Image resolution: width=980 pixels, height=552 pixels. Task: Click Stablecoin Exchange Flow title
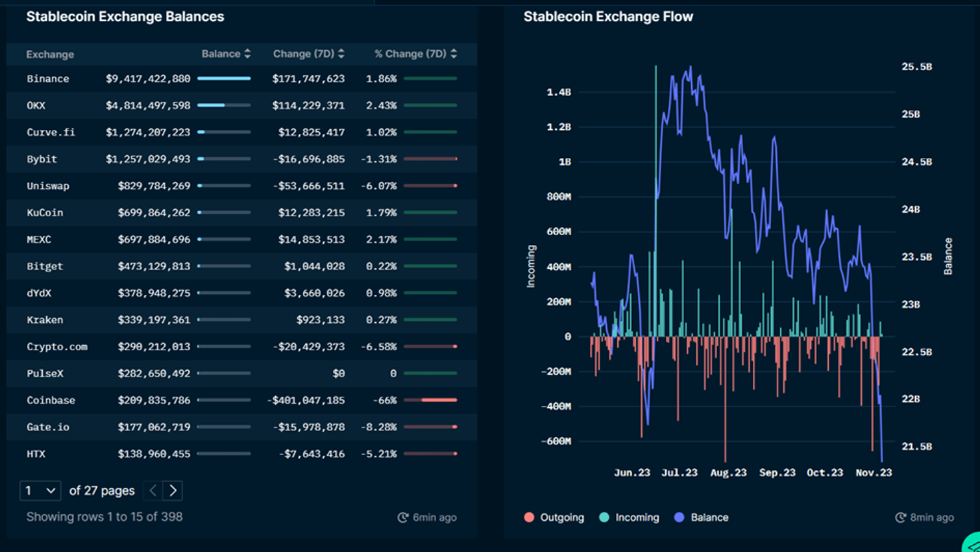point(608,17)
